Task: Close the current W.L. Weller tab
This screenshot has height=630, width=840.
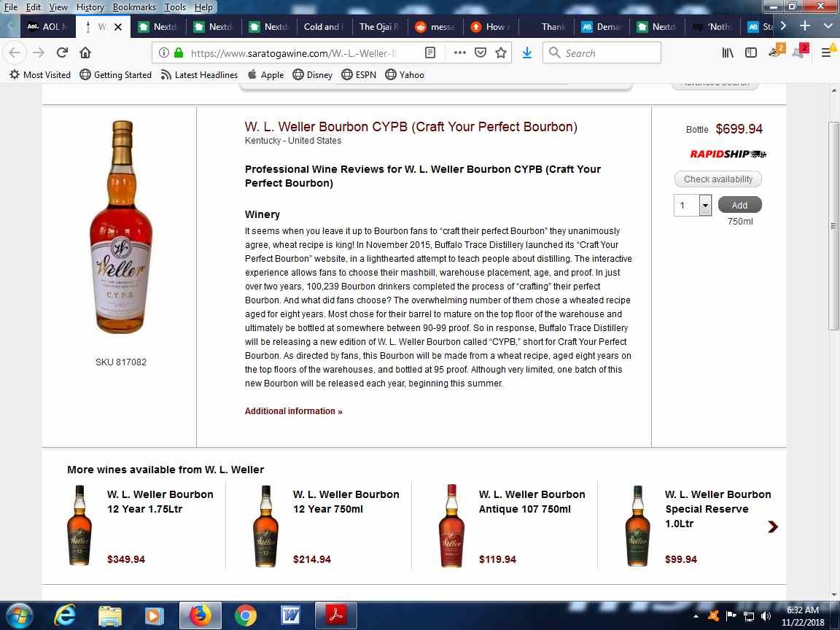Action: point(118,27)
